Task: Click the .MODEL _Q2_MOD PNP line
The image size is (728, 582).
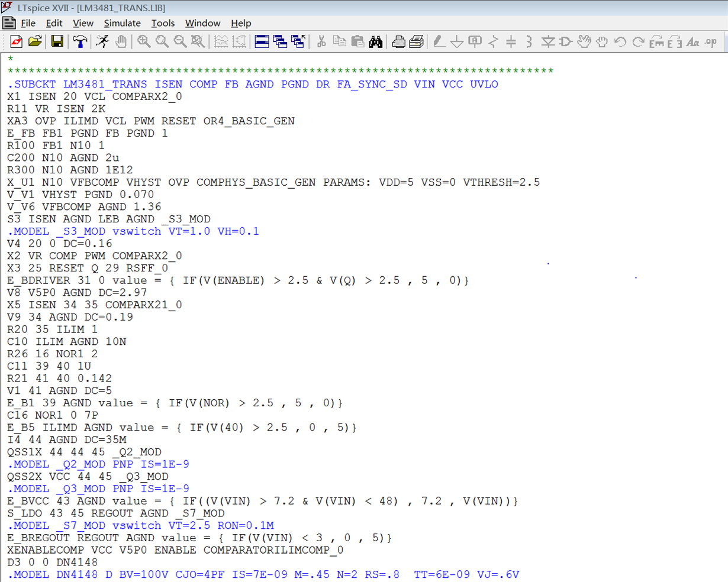Action: point(98,464)
